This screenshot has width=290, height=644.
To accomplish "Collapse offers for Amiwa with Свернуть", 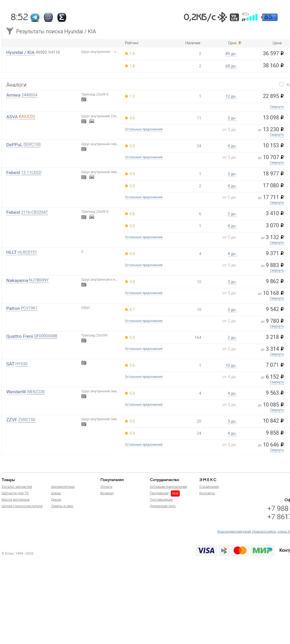I will (277, 107).
